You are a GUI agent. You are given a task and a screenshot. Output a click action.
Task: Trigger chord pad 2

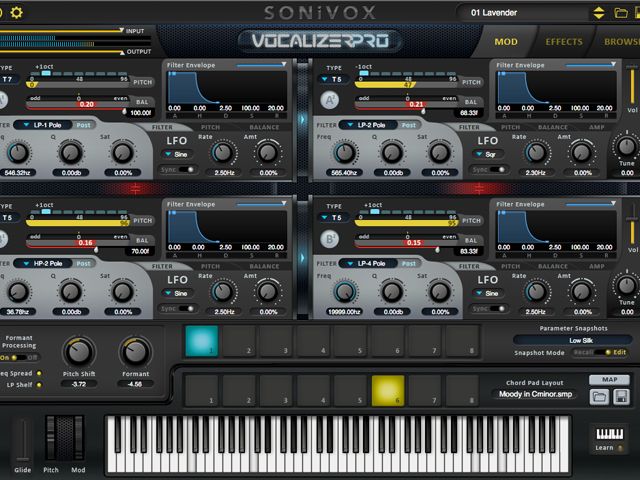pyautogui.click(x=239, y=391)
